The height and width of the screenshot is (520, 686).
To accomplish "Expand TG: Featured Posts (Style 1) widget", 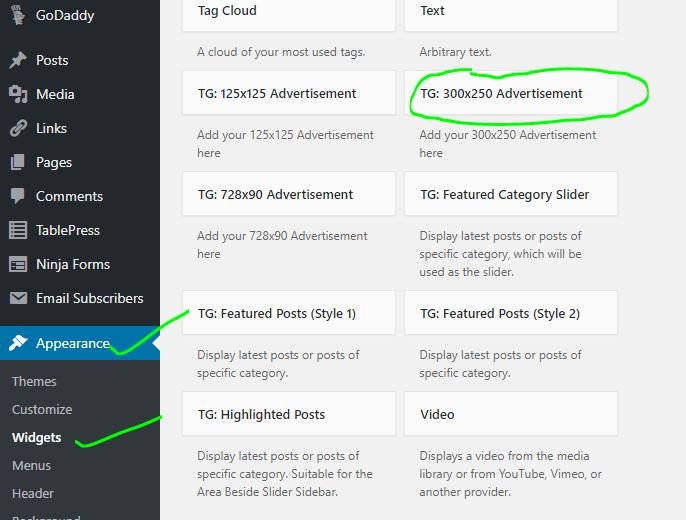I will pos(289,313).
